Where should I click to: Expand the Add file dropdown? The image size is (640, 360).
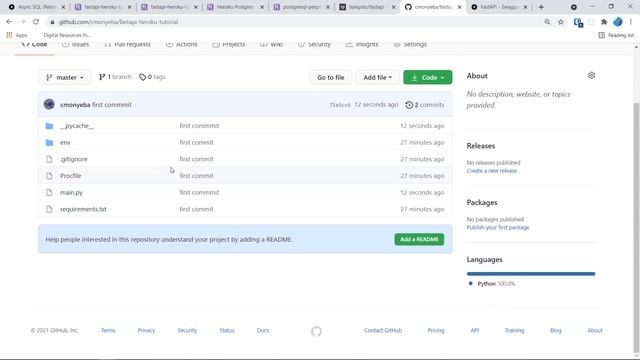[x=378, y=77]
